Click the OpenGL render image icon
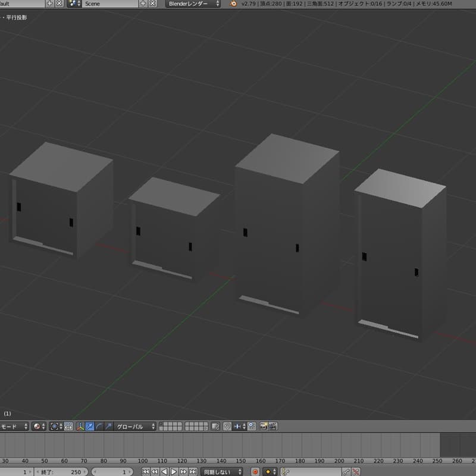This screenshot has height=476, width=476. tap(262, 426)
